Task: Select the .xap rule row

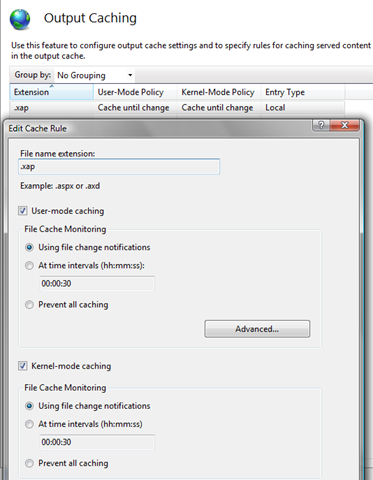Action: (x=177, y=108)
